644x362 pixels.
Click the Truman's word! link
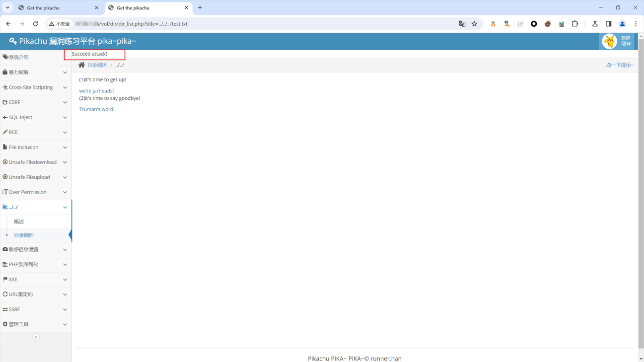(x=97, y=109)
